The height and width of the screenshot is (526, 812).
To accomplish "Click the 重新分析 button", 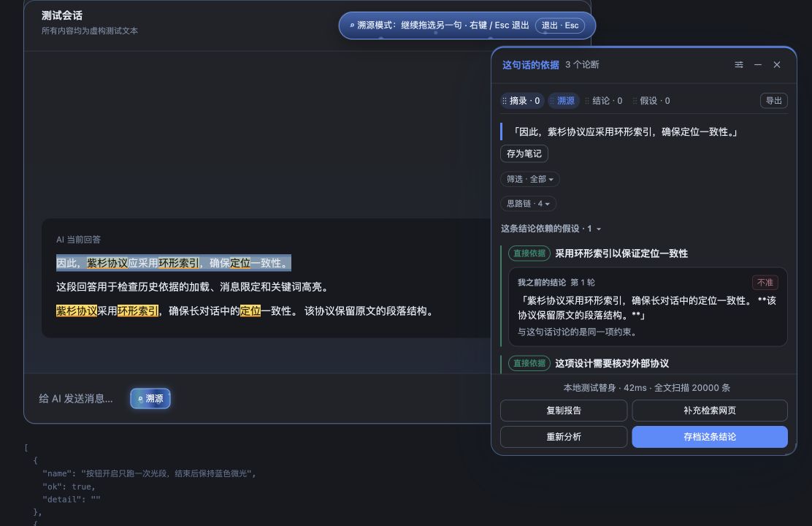I will (564, 437).
